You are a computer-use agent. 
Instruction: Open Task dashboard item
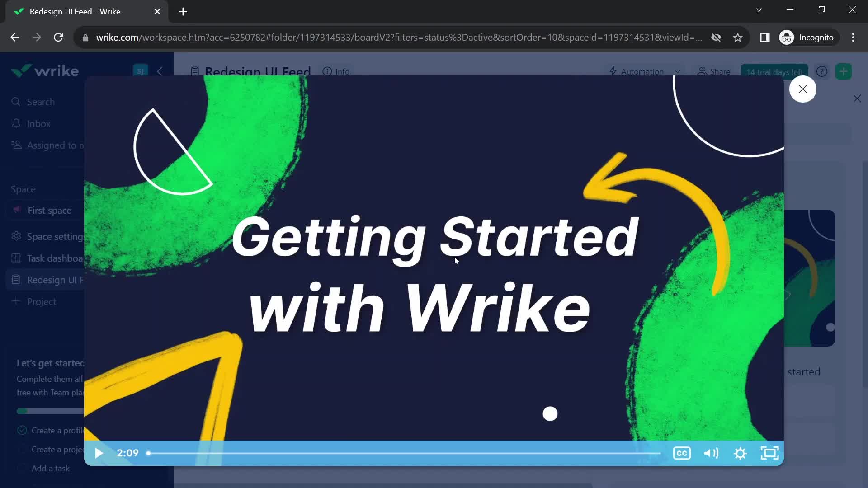click(x=47, y=258)
